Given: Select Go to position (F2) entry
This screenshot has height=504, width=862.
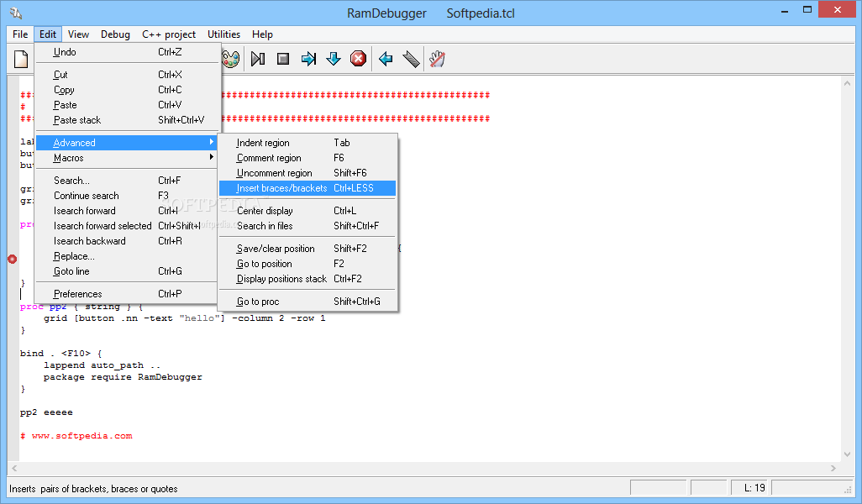Looking at the screenshot, I should click(x=307, y=264).
